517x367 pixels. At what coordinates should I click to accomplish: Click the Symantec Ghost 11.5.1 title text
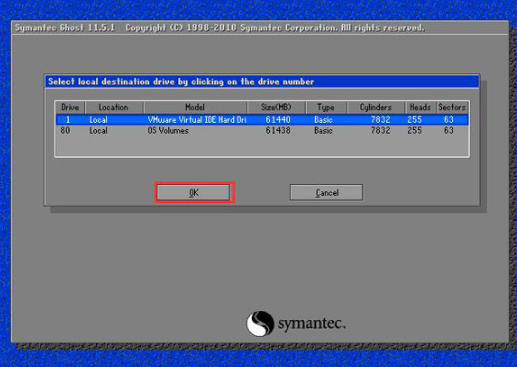65,28
